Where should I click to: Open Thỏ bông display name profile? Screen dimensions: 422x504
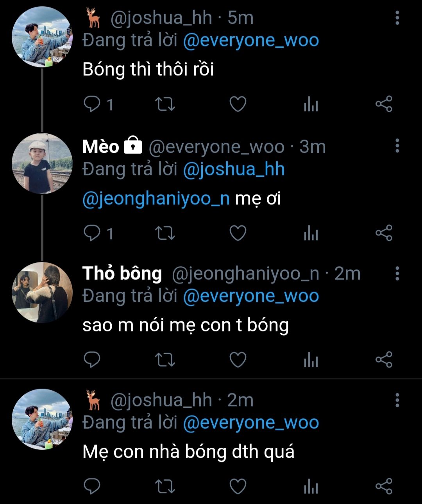(x=122, y=274)
